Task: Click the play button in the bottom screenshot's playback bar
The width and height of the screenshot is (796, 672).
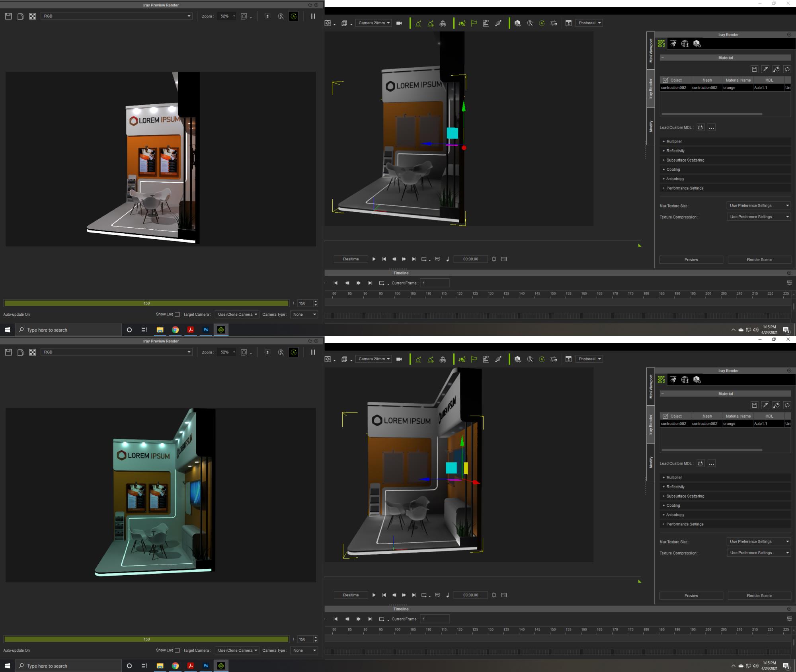Action: 374,595
